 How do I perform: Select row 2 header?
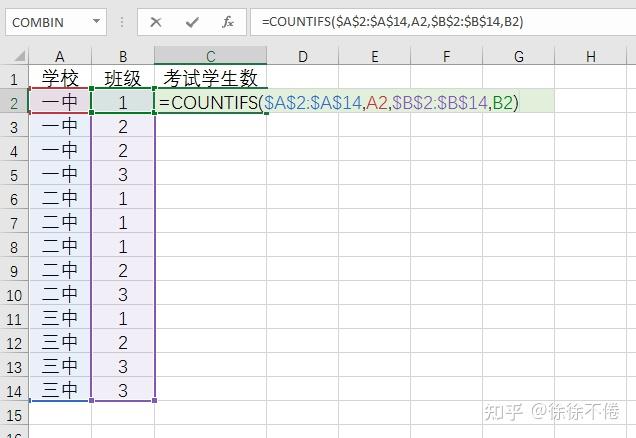14,103
